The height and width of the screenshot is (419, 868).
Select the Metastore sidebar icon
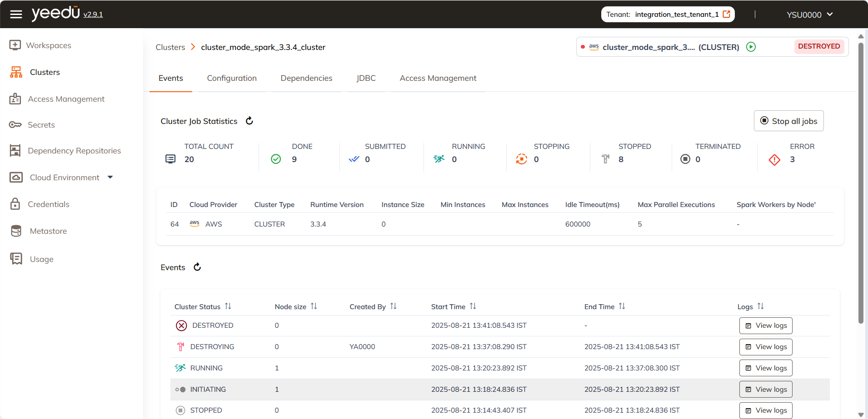coord(16,231)
